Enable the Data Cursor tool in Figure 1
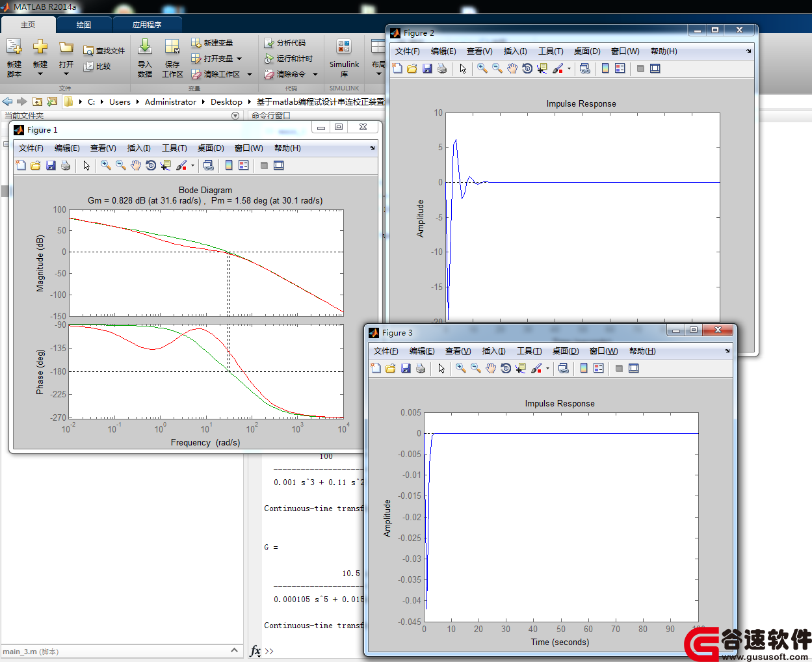 (166, 165)
